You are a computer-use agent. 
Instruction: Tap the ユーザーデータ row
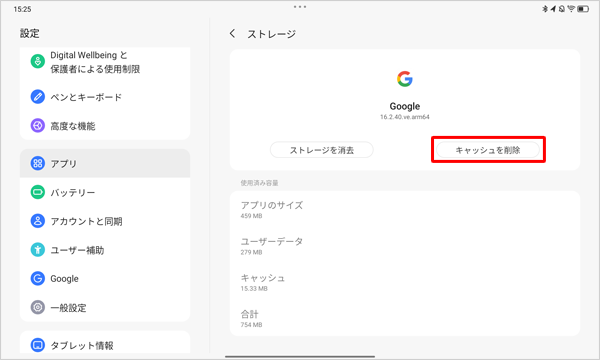[x=405, y=246]
